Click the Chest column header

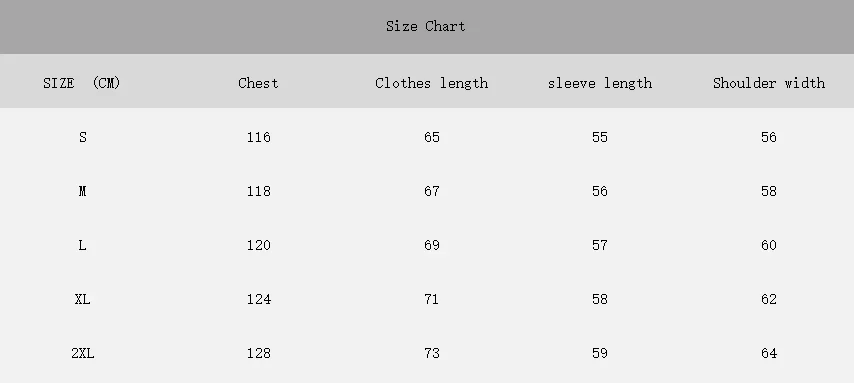258,83
